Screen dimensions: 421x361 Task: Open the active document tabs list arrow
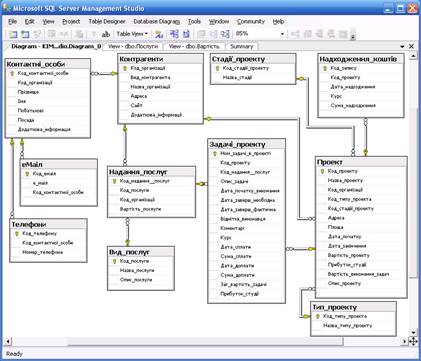[402, 47]
